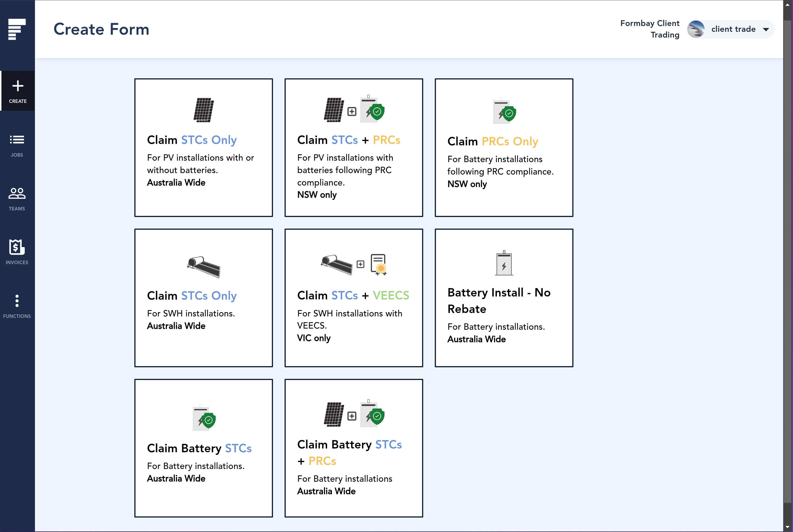Click "For SWH installations." description text
Viewport: 793px width, 532px height.
coord(191,313)
